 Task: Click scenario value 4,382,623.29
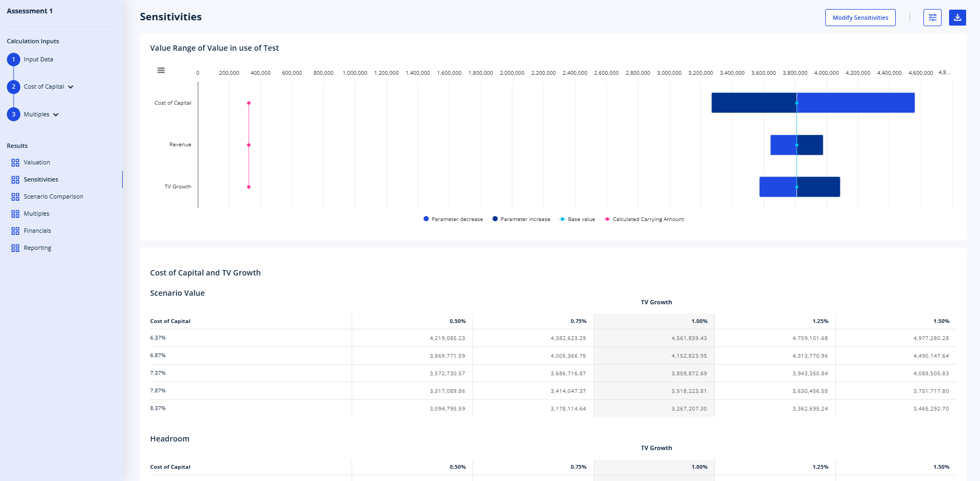pos(568,338)
